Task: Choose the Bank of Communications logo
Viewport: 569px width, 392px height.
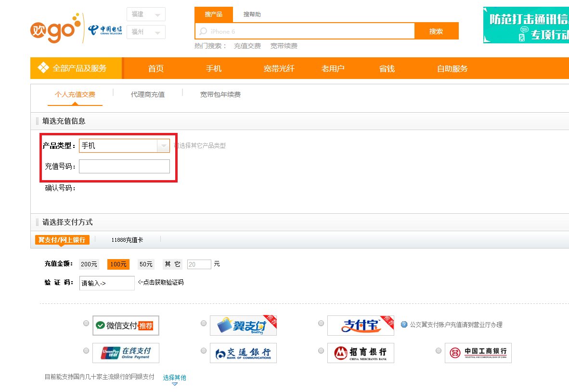Action: 243,353
